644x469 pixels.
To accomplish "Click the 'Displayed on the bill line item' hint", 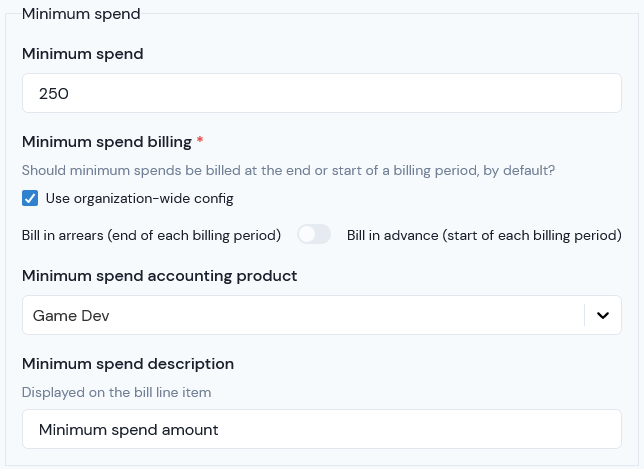I will click(116, 392).
